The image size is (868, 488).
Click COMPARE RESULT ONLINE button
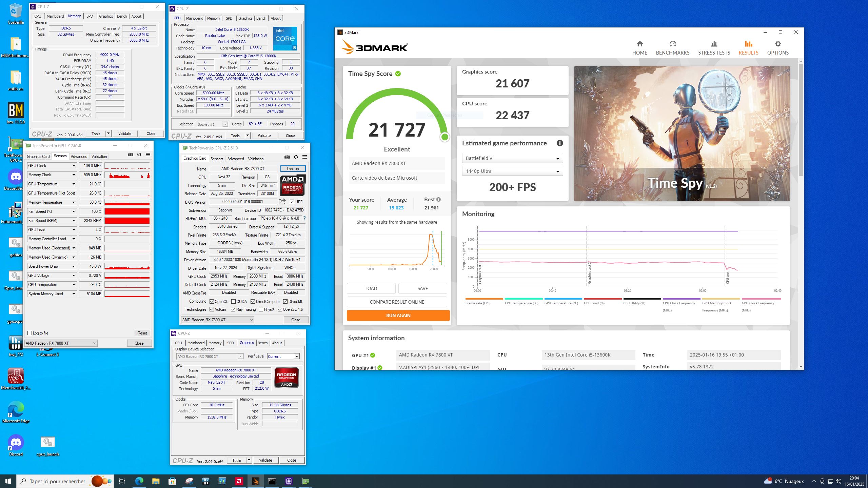click(x=397, y=302)
